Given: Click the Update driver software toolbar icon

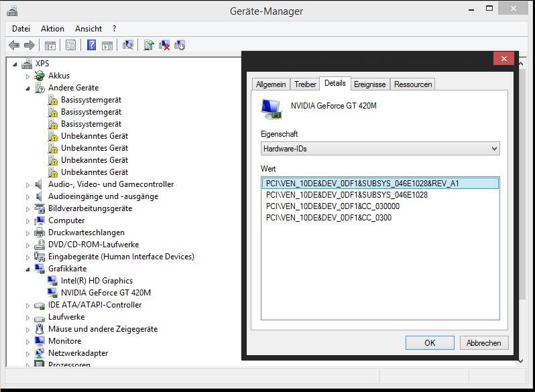Looking at the screenshot, I should click(x=149, y=45).
